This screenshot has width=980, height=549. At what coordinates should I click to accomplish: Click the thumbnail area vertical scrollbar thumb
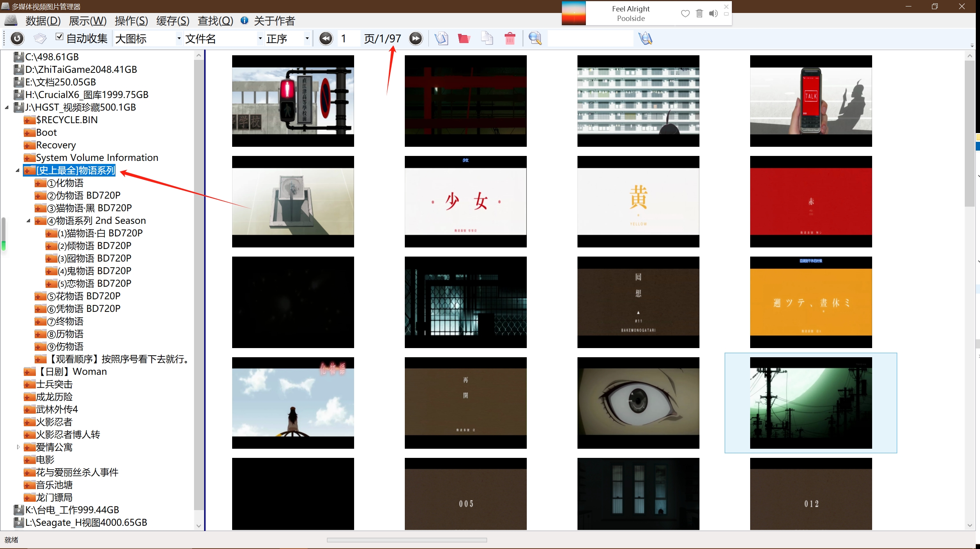pyautogui.click(x=970, y=133)
